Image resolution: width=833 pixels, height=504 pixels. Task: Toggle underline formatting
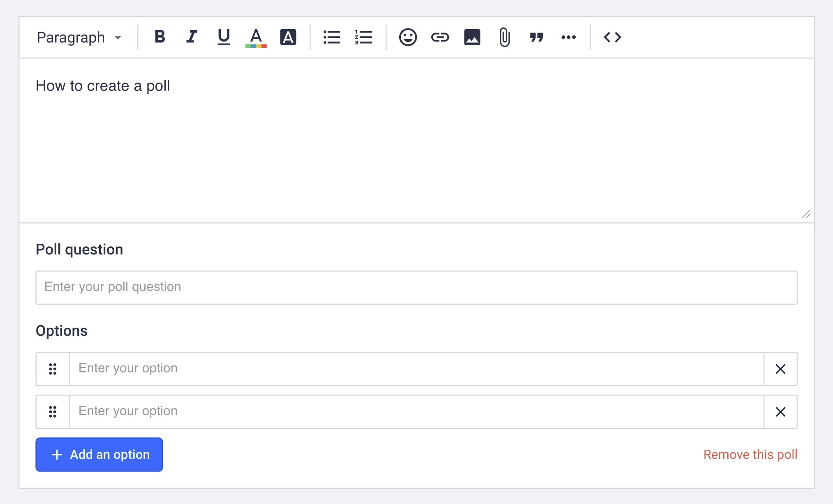point(224,37)
